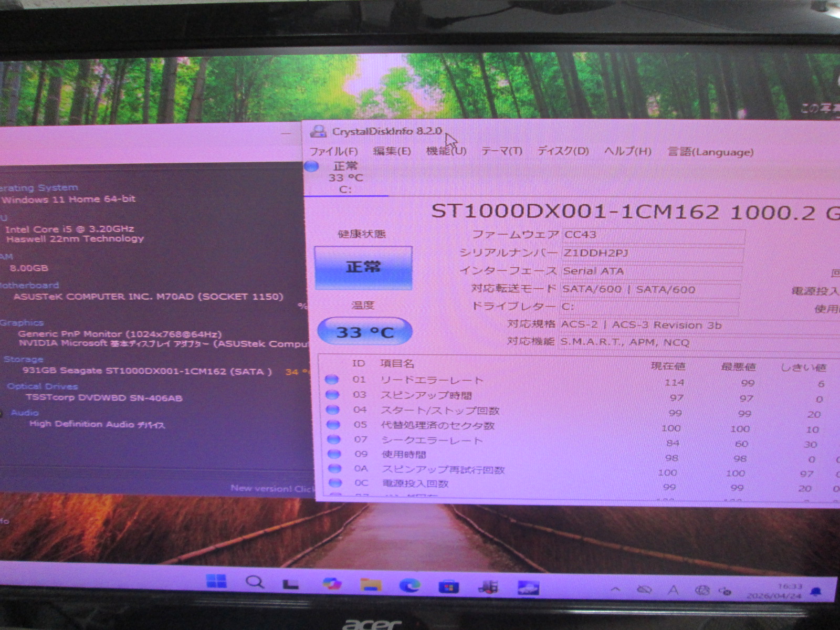Viewport: 840px width, 630px height.
Task: Click the 33 °C temperature button
Action: click(364, 332)
